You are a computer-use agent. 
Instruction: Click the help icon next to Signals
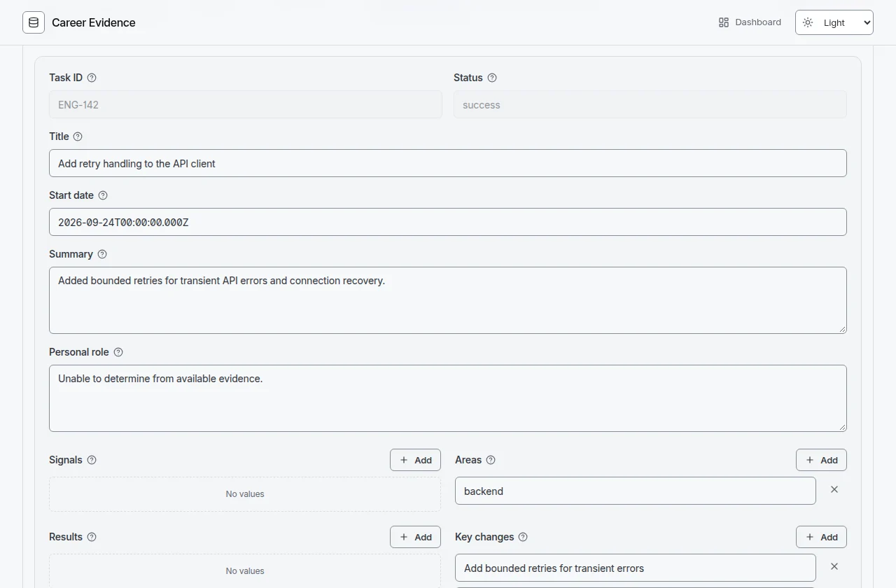tap(92, 460)
